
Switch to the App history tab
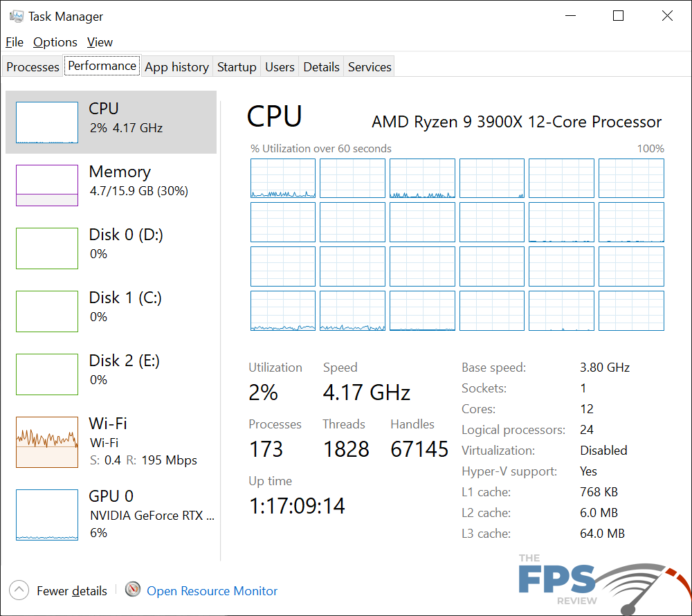click(176, 66)
